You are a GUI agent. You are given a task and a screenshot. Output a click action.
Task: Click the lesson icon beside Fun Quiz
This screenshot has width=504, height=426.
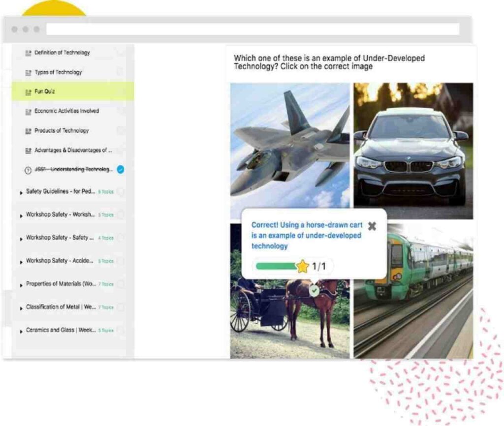(28, 92)
